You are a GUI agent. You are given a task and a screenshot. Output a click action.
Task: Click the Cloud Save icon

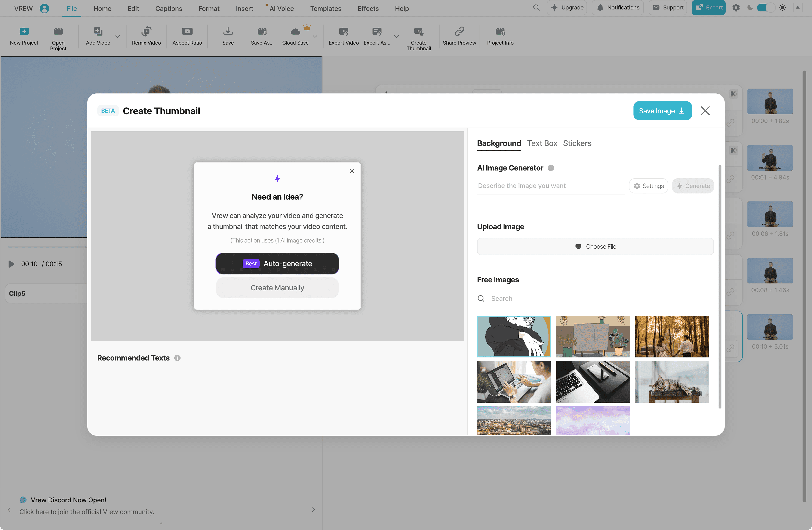point(295,32)
